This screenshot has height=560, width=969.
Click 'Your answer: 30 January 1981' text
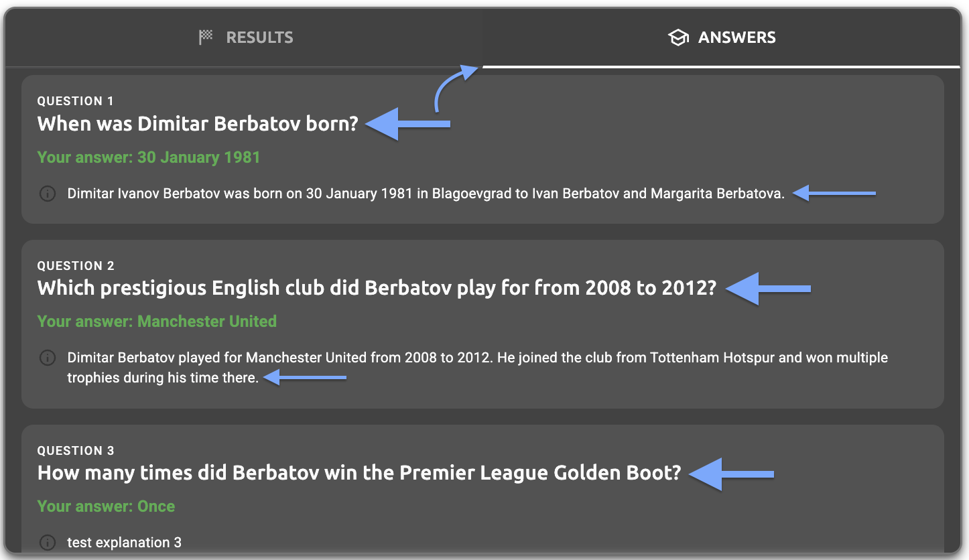point(148,158)
